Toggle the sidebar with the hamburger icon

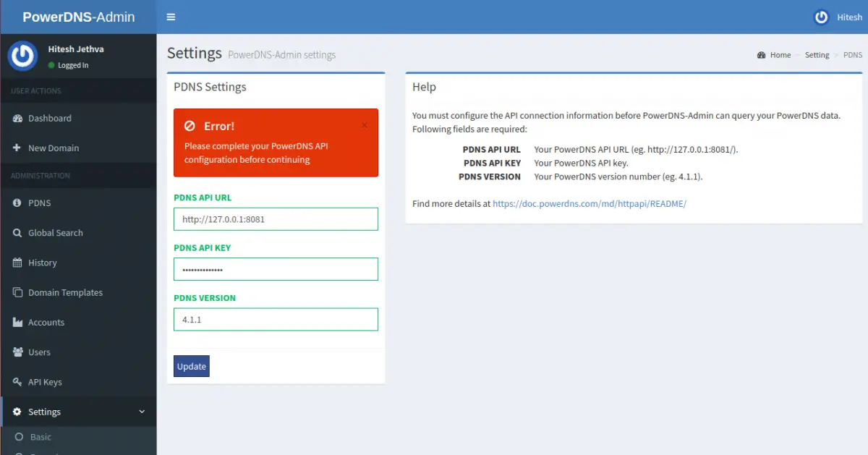[171, 16]
